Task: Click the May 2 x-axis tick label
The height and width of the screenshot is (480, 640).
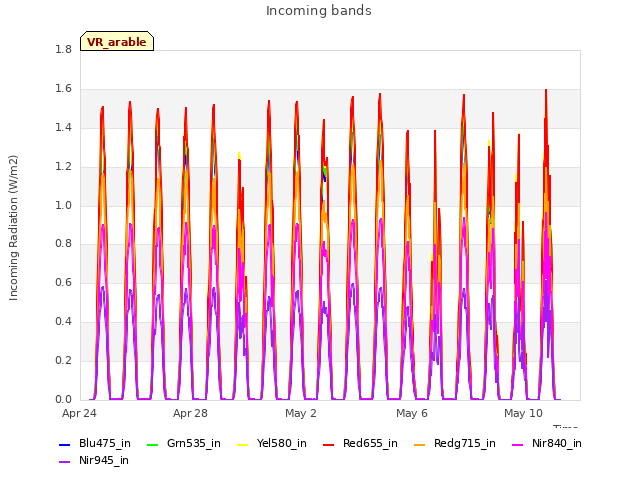Action: pyautogui.click(x=301, y=413)
